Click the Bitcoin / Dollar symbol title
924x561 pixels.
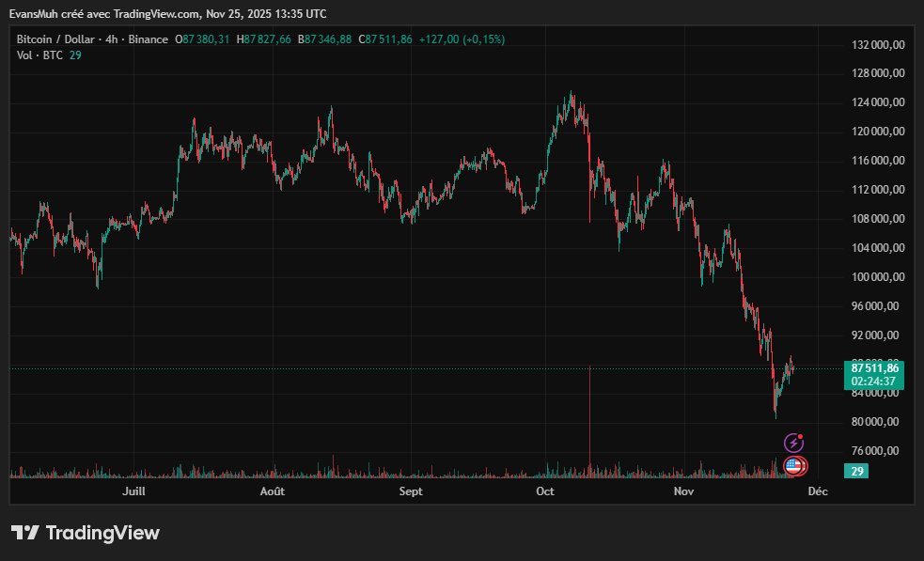click(x=55, y=39)
